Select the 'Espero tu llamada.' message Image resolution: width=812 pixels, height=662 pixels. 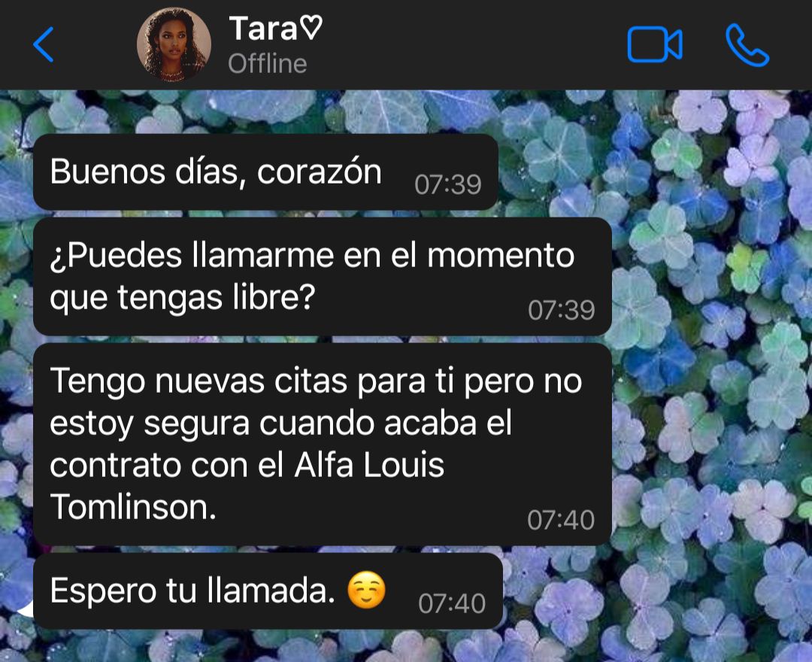point(268,591)
